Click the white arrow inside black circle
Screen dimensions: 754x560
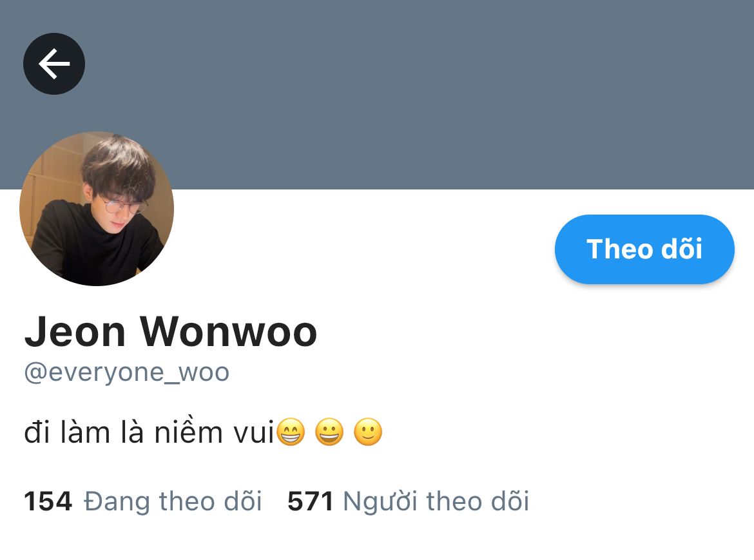pos(54,63)
